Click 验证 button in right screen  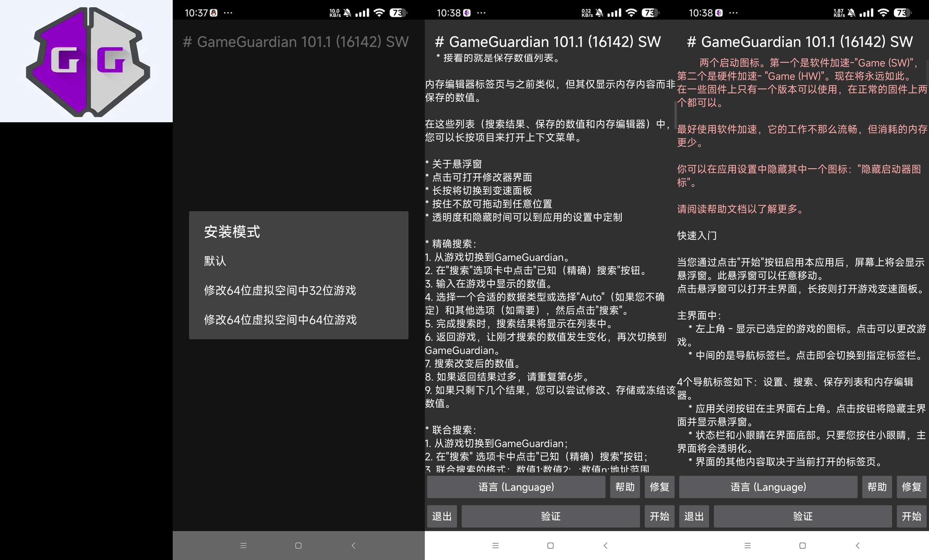(803, 517)
